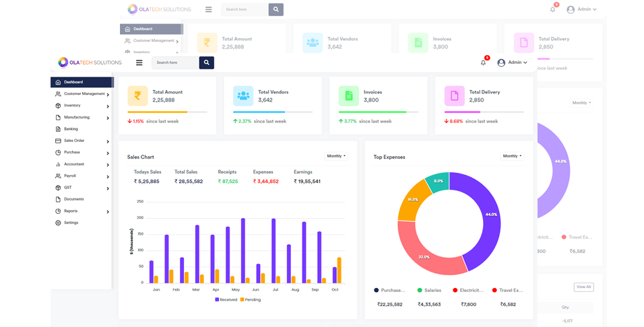This screenshot has height=327, width=644.
Task: Open notifications bell in front window
Action: [x=484, y=63]
